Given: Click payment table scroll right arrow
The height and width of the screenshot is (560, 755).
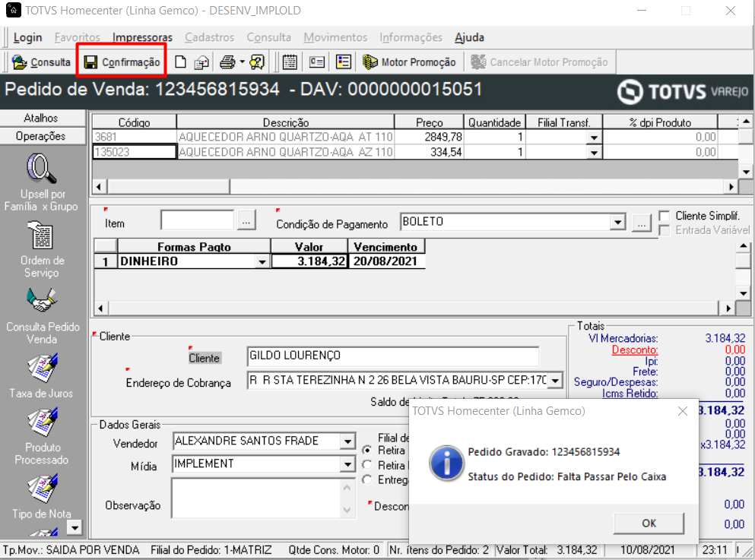Looking at the screenshot, I should pos(728,308).
